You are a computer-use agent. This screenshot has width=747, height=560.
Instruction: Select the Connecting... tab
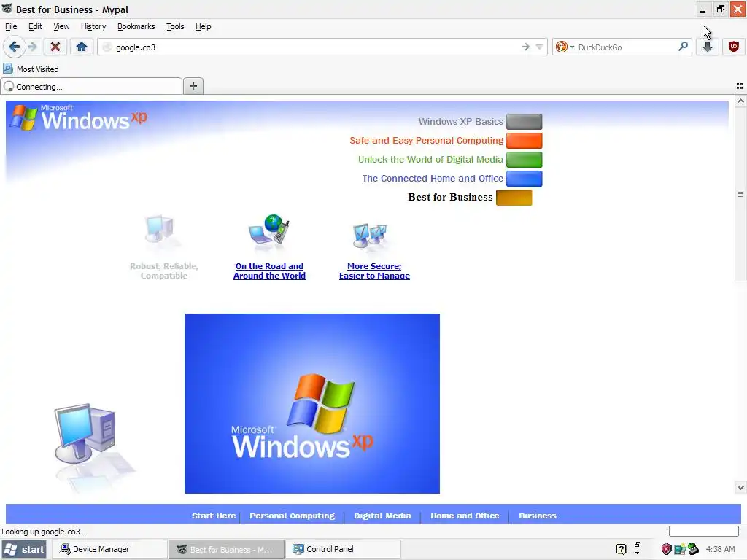click(91, 86)
